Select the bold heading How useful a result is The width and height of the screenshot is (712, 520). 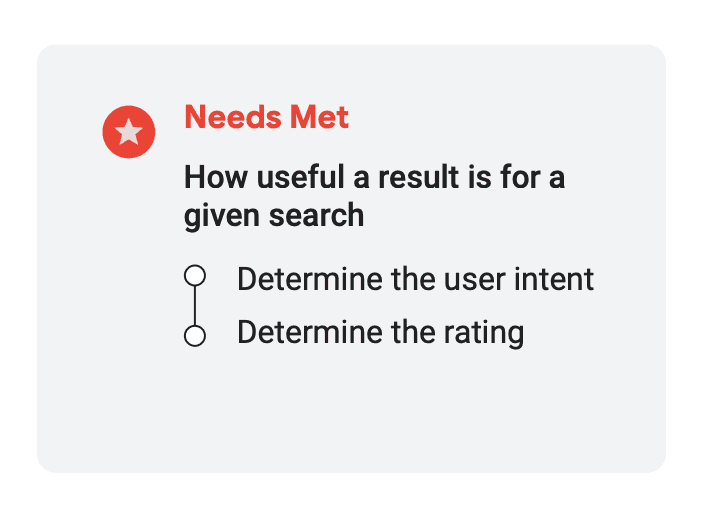point(374,196)
